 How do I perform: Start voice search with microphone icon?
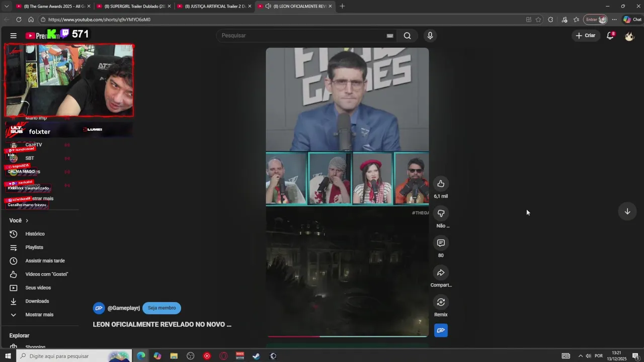(x=430, y=36)
